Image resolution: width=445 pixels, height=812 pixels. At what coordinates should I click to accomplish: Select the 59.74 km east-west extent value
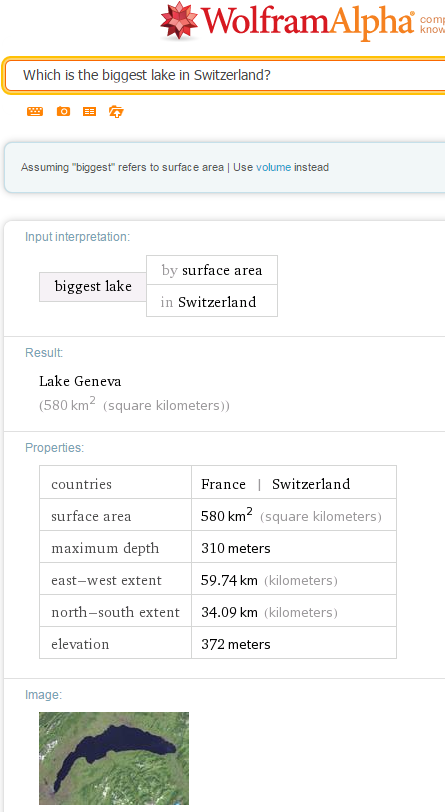[229, 581]
